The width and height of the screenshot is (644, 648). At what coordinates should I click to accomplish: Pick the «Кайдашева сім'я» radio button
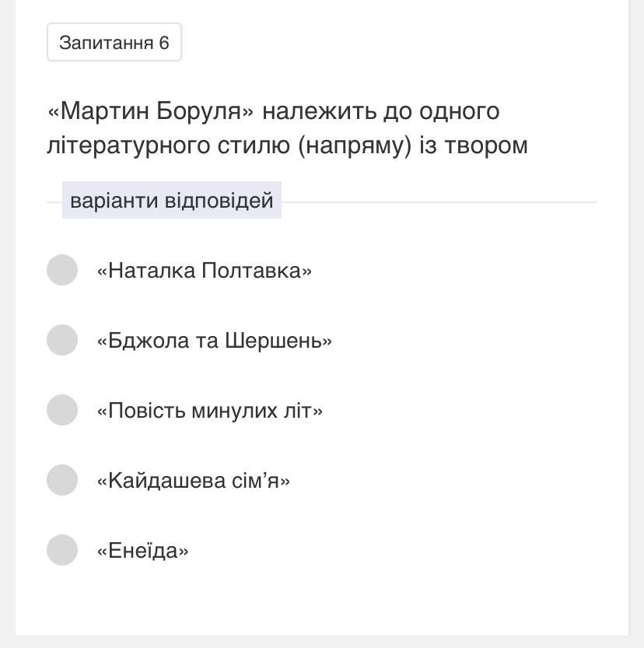(x=62, y=480)
